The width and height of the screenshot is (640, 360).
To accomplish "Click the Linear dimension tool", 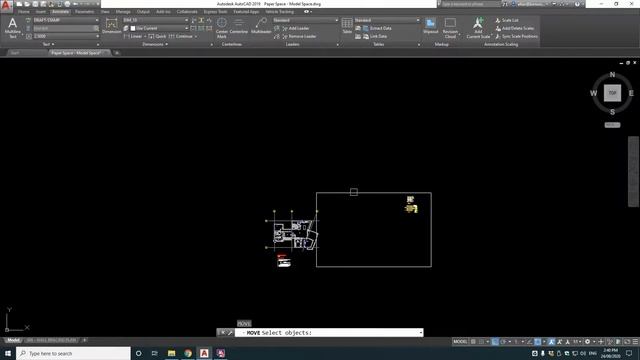I will point(133,36).
